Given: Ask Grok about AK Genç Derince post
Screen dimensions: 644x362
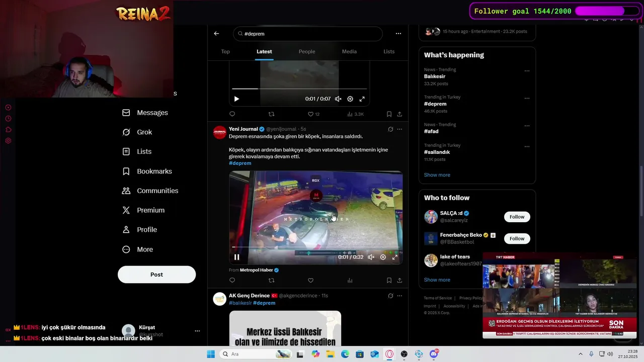Looking at the screenshot, I should [390, 296].
